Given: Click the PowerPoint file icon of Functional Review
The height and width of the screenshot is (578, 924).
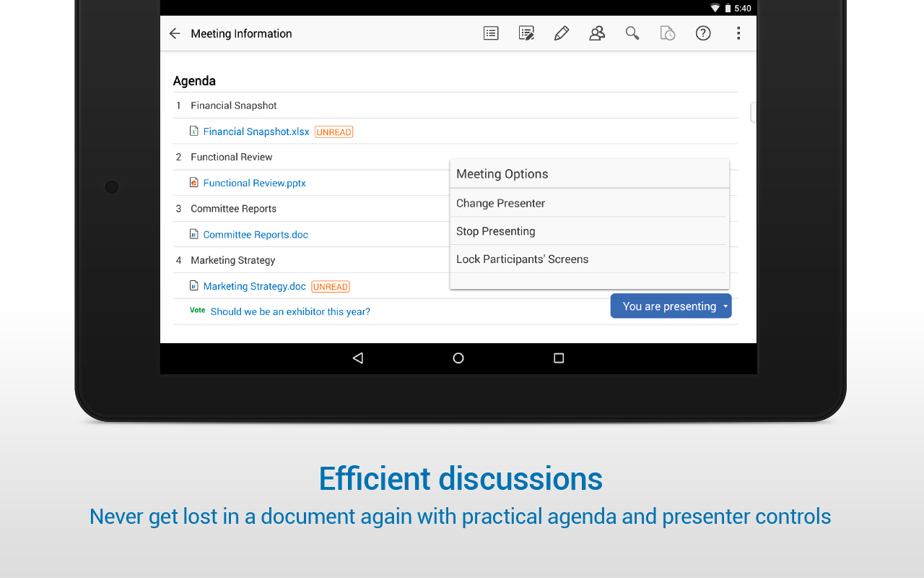Looking at the screenshot, I should click(193, 183).
